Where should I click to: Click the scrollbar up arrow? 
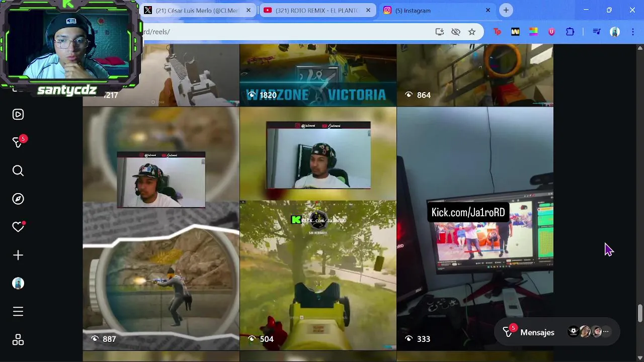[640, 48]
